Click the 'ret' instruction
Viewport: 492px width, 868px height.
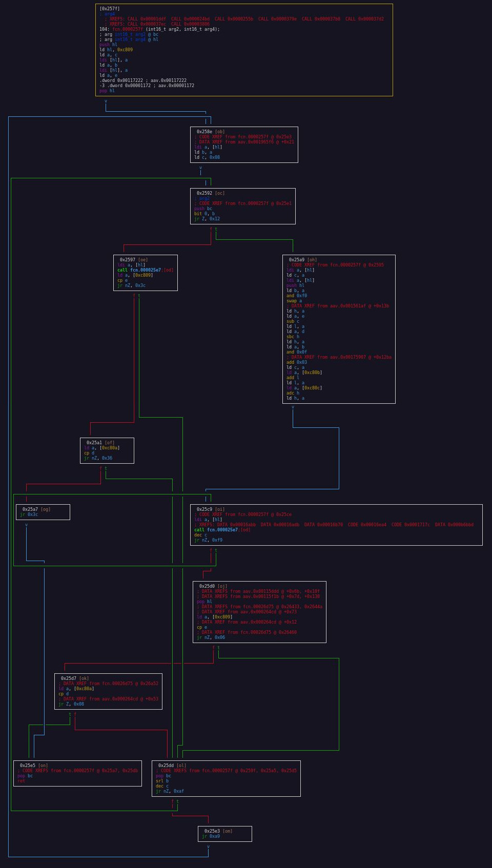click(21, 781)
